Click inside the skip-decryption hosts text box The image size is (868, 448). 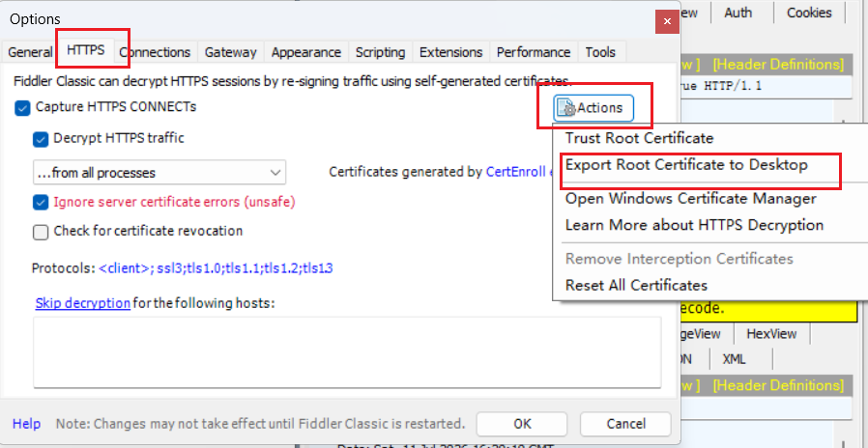(348, 352)
